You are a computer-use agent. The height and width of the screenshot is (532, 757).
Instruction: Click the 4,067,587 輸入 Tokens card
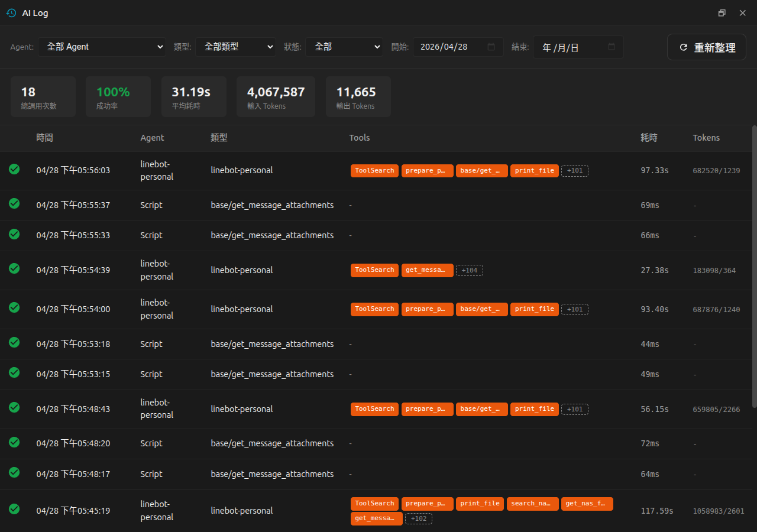click(x=276, y=97)
